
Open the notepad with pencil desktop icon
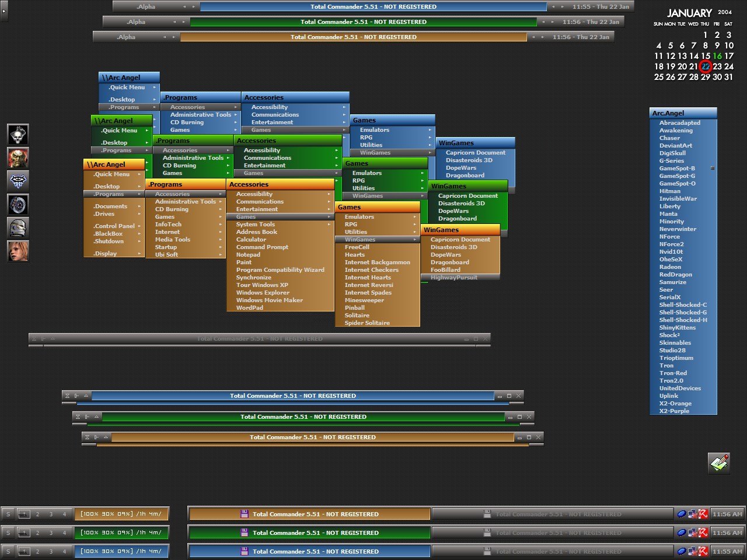tap(719, 463)
